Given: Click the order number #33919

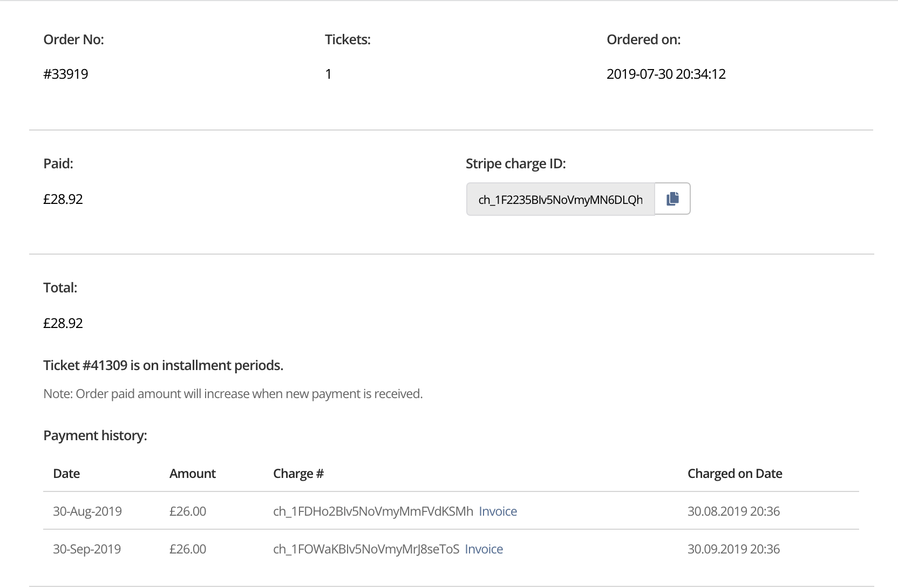Looking at the screenshot, I should pyautogui.click(x=66, y=74).
